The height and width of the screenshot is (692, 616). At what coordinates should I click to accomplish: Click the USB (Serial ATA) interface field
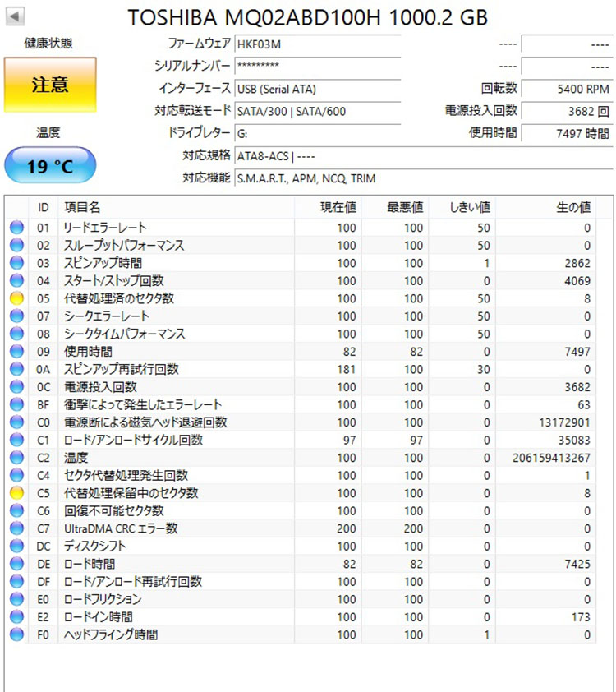coord(318,89)
